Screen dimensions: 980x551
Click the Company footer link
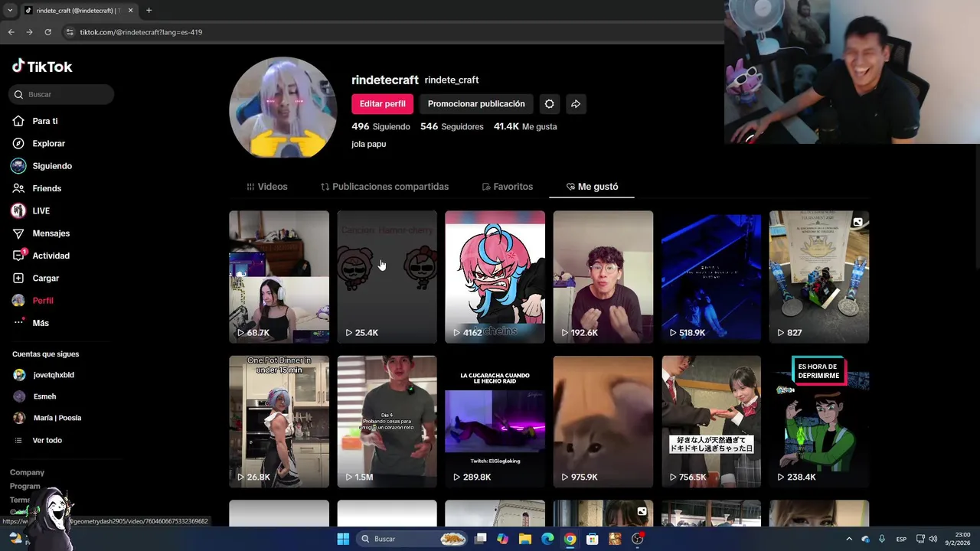pos(27,473)
